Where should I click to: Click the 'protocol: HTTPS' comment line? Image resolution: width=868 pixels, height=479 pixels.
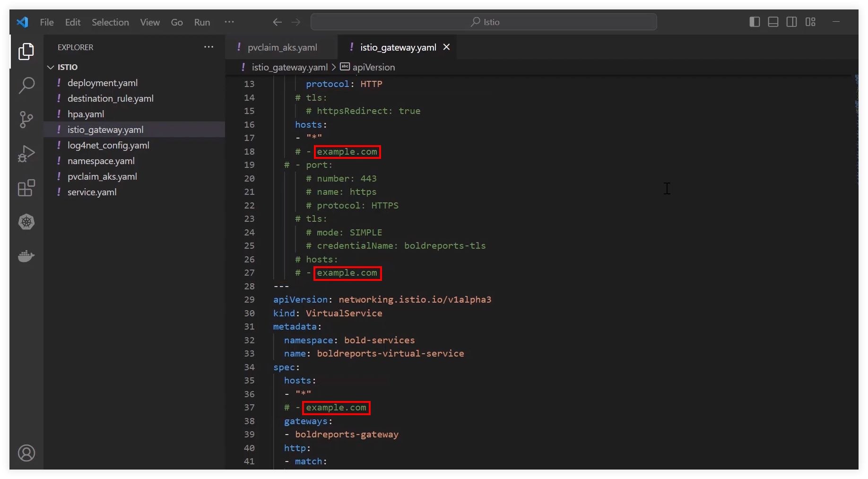tap(352, 205)
